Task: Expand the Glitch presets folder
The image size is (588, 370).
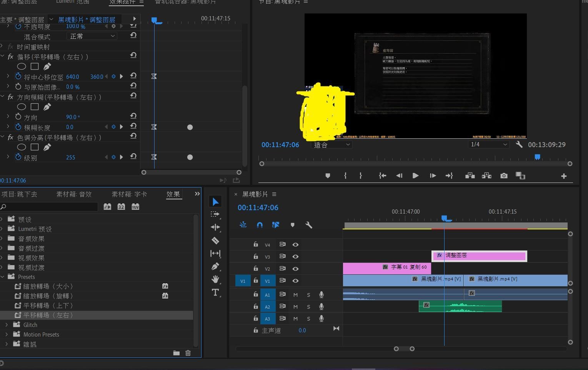Action: [x=7, y=325]
